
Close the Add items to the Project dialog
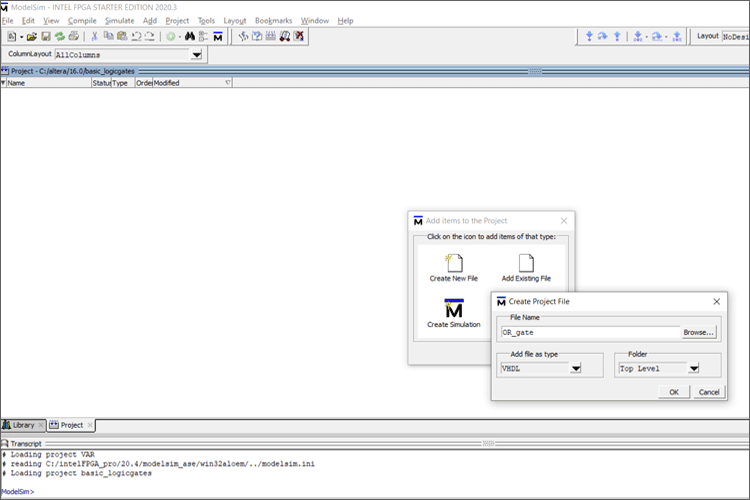(564, 221)
